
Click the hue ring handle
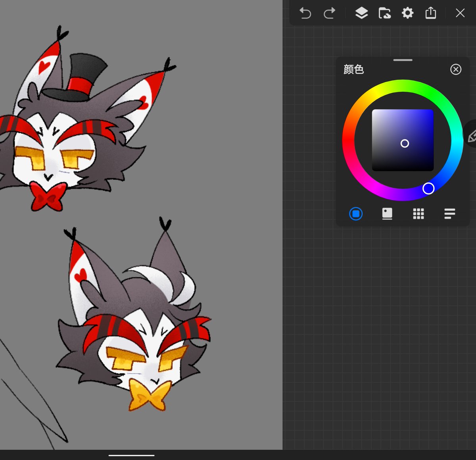click(x=428, y=189)
